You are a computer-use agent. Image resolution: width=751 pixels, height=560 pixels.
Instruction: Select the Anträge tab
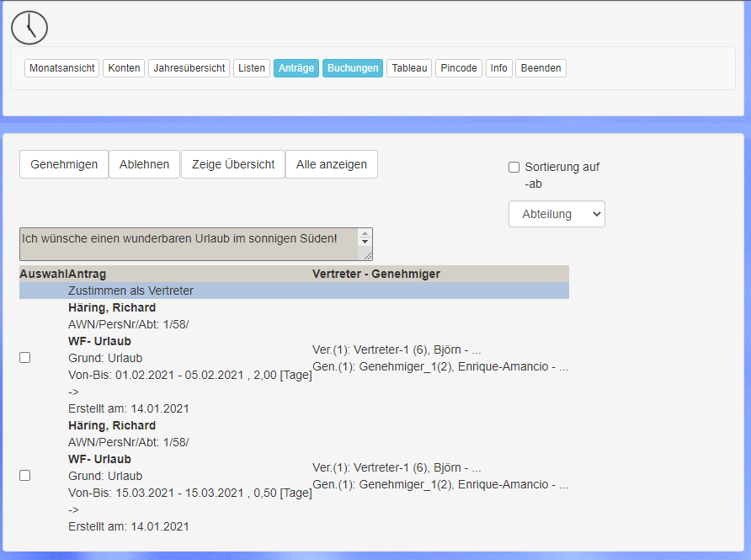(x=296, y=68)
